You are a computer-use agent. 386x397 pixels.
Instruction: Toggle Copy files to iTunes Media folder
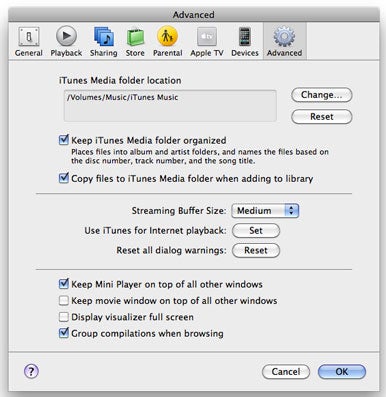tap(64, 178)
